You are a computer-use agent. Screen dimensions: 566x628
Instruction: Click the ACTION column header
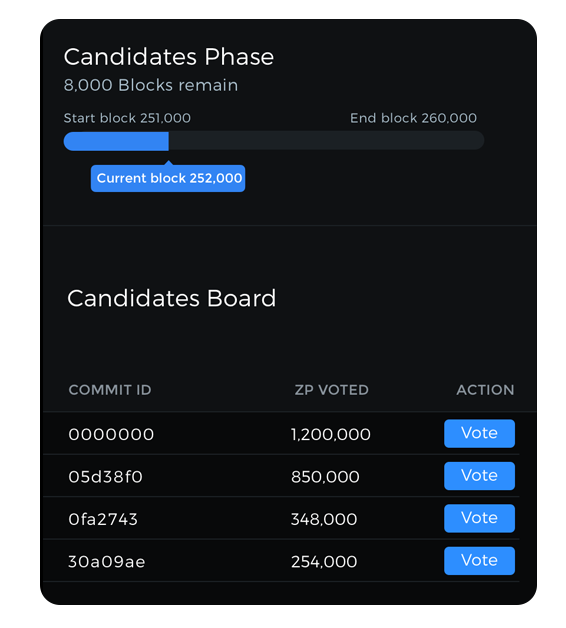click(x=485, y=390)
